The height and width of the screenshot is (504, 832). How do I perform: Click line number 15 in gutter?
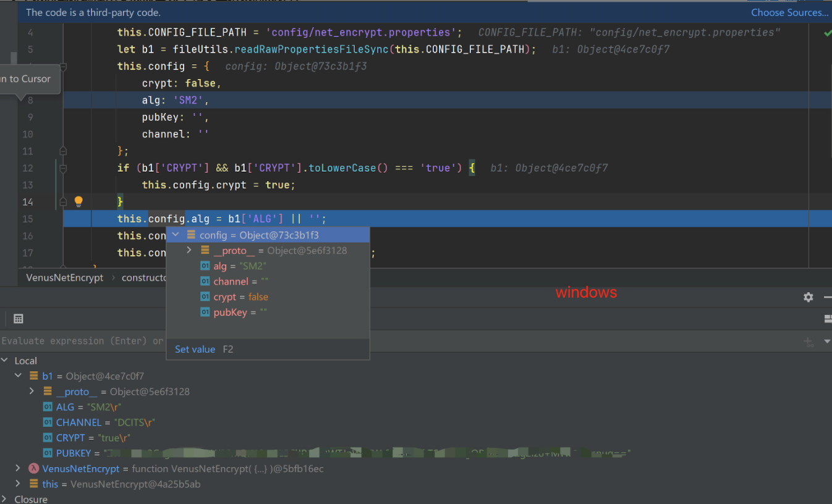(28, 219)
